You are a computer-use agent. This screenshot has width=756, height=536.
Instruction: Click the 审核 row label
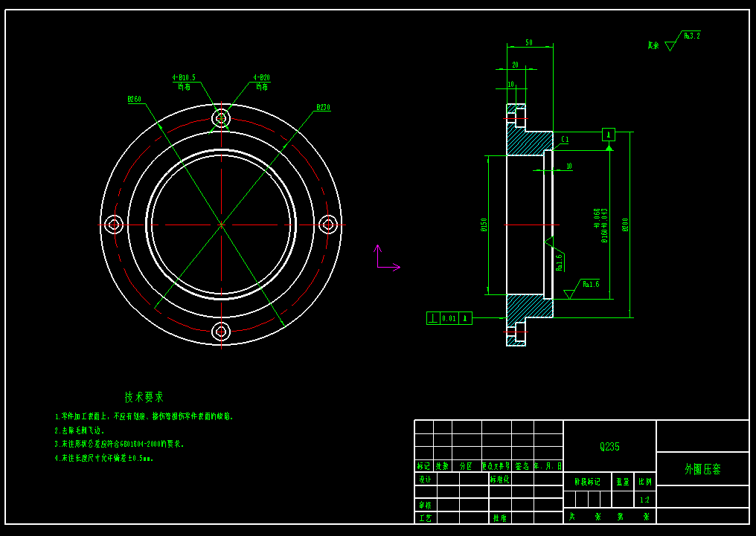pos(425,506)
